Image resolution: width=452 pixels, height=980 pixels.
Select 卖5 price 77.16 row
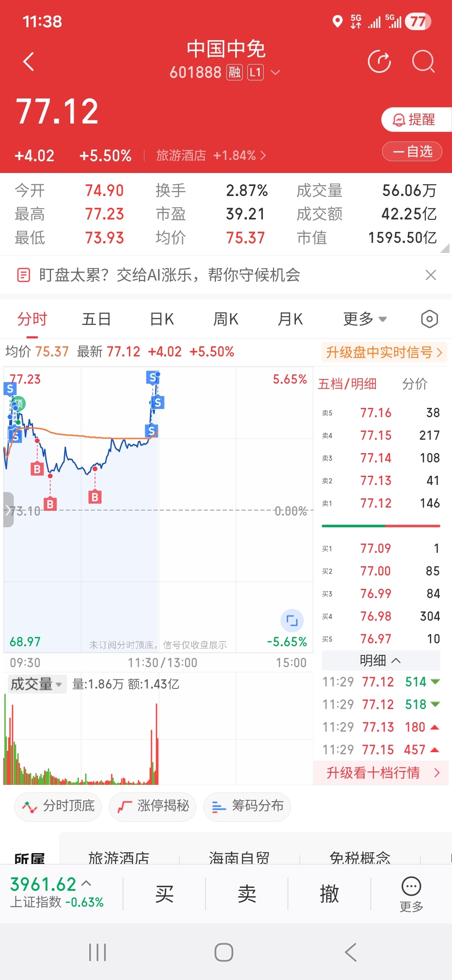coord(381,413)
